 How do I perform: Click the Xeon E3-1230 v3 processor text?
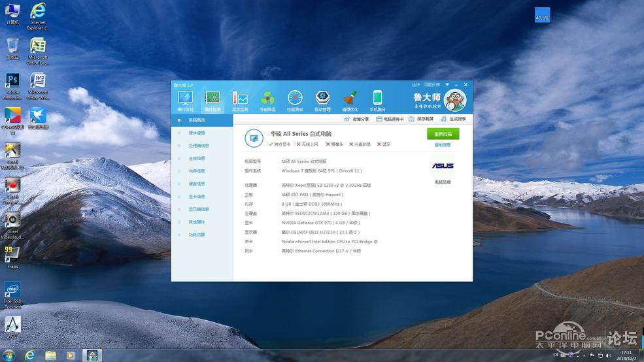click(x=326, y=185)
